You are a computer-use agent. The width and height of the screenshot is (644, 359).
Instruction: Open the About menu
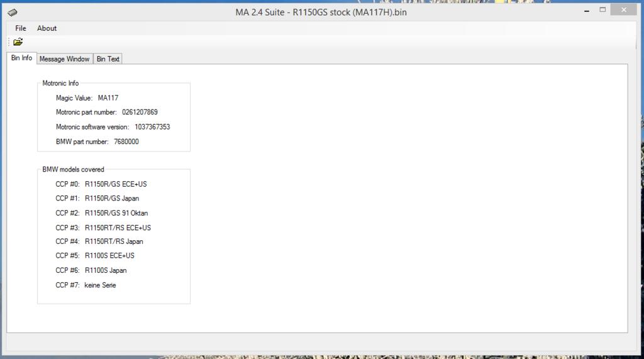coord(47,28)
